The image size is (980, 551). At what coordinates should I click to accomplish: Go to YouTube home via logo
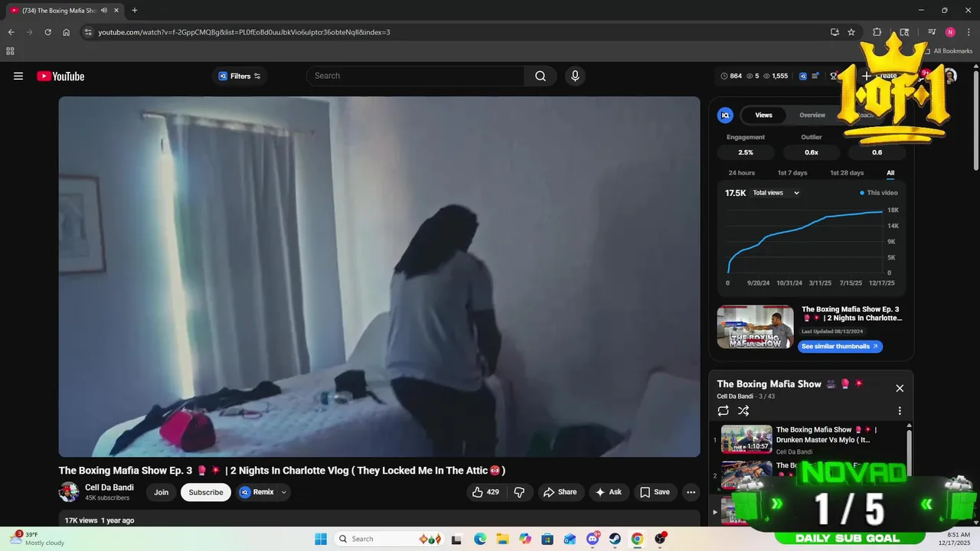point(60,76)
